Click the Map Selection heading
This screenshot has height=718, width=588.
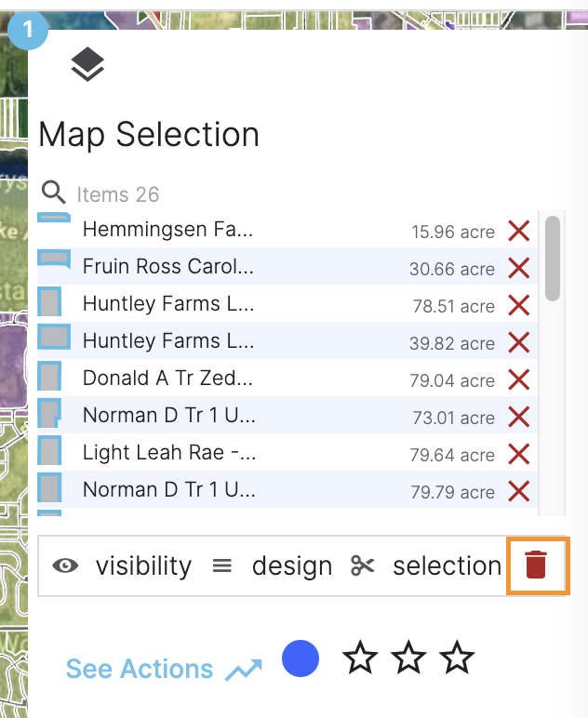tap(149, 135)
